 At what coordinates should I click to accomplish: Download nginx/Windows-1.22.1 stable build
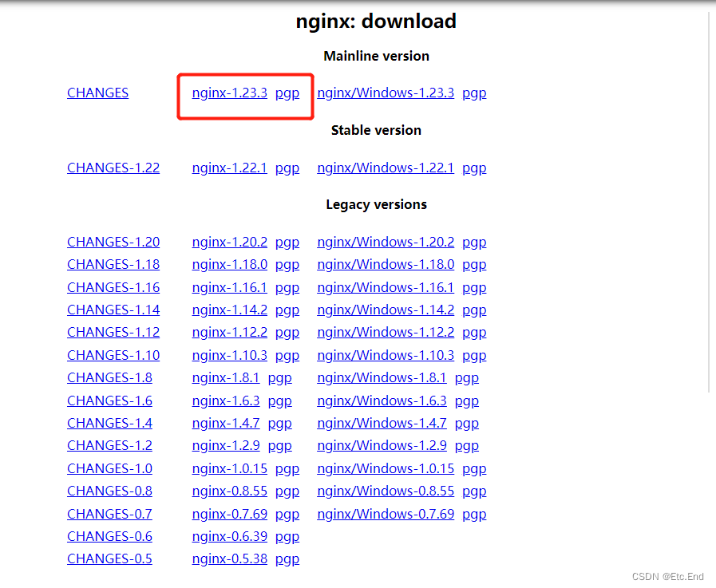[386, 168]
